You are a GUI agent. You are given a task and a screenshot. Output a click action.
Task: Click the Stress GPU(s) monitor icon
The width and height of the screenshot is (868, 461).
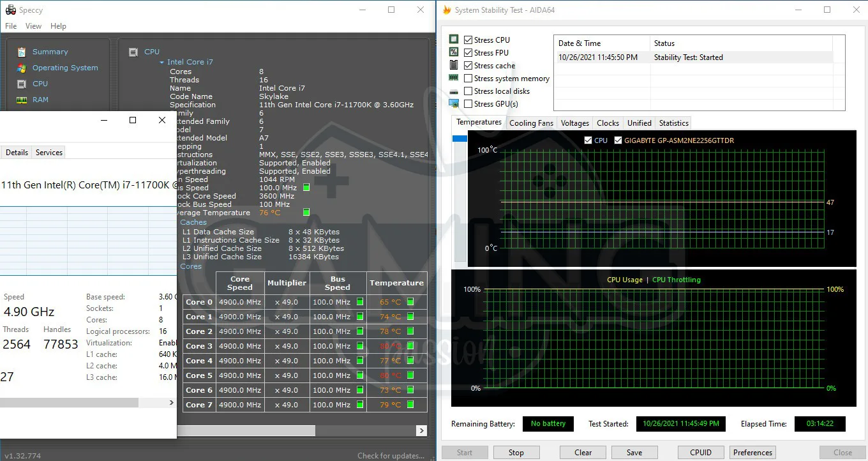point(454,103)
